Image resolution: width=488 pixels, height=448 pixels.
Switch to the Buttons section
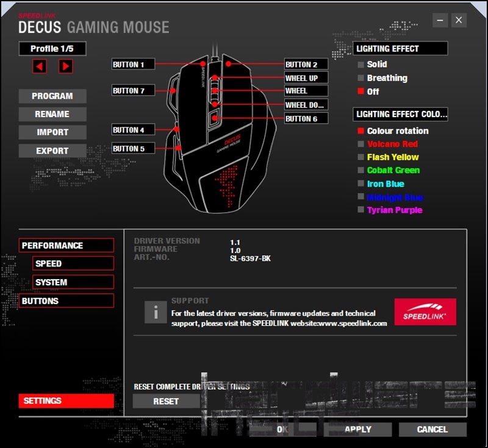click(x=66, y=301)
